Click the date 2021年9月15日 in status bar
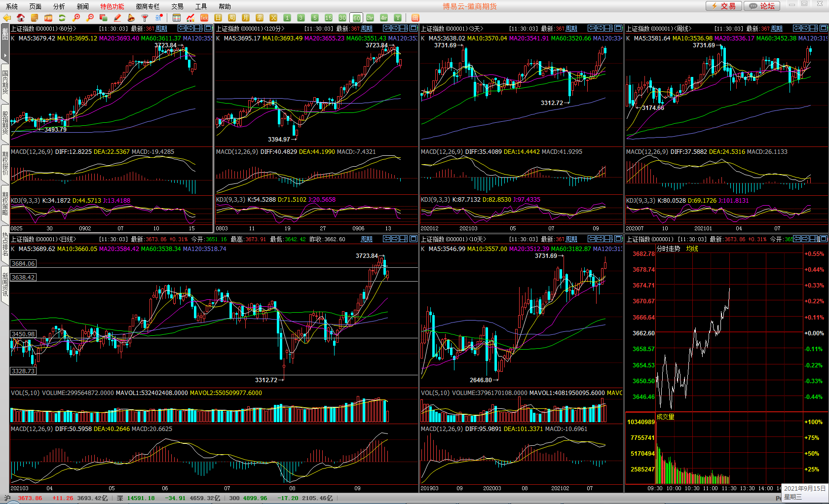This screenshot has height=504, width=829. coord(805,488)
